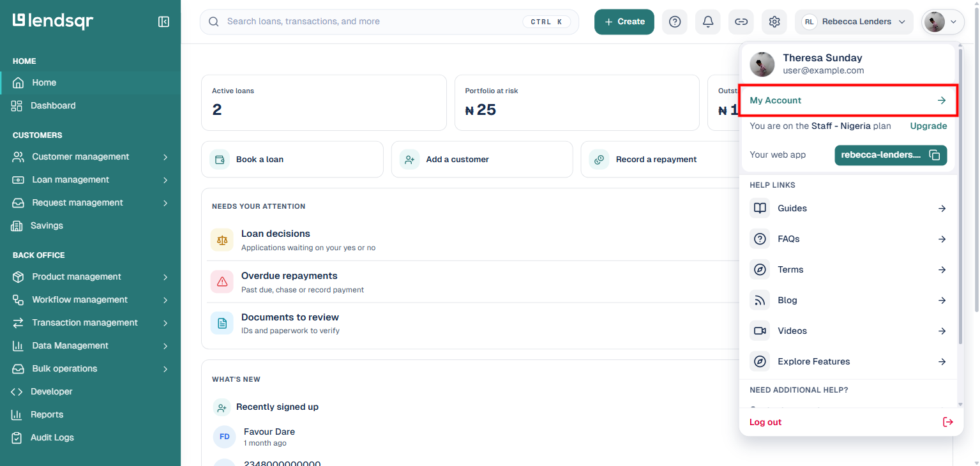Viewport: 980px width, 466px height.
Task: Click the lendsqr logo
Action: (x=53, y=21)
